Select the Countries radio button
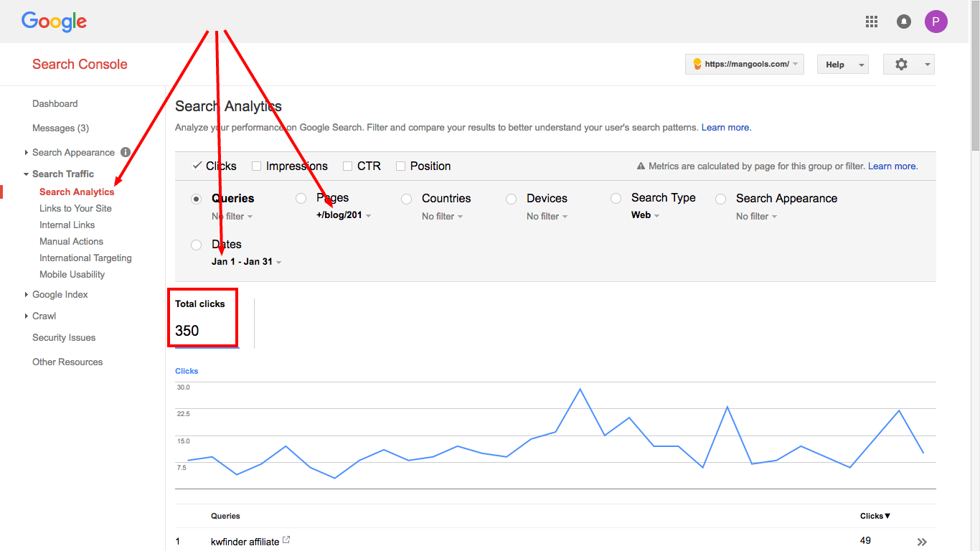 (x=406, y=199)
